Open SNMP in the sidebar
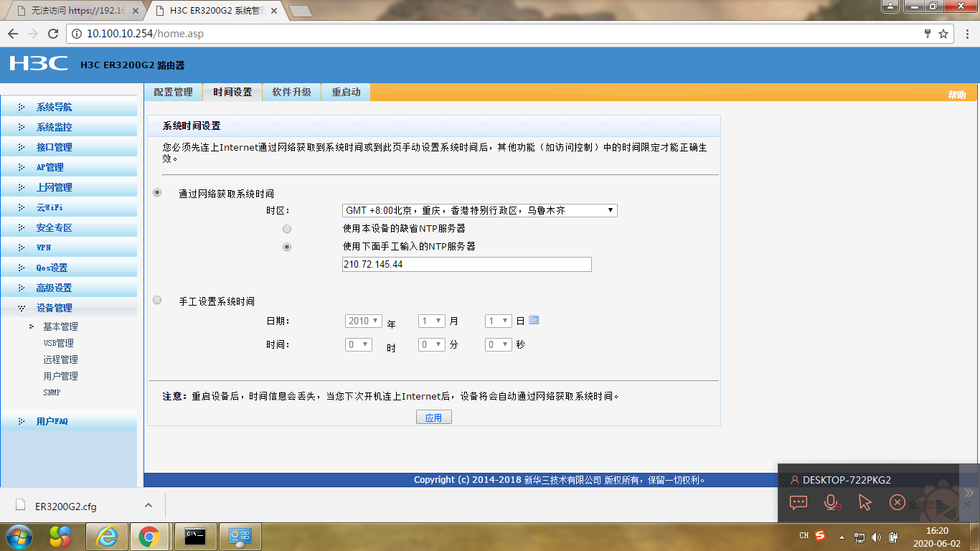Image resolution: width=980 pixels, height=551 pixels. 52,392
